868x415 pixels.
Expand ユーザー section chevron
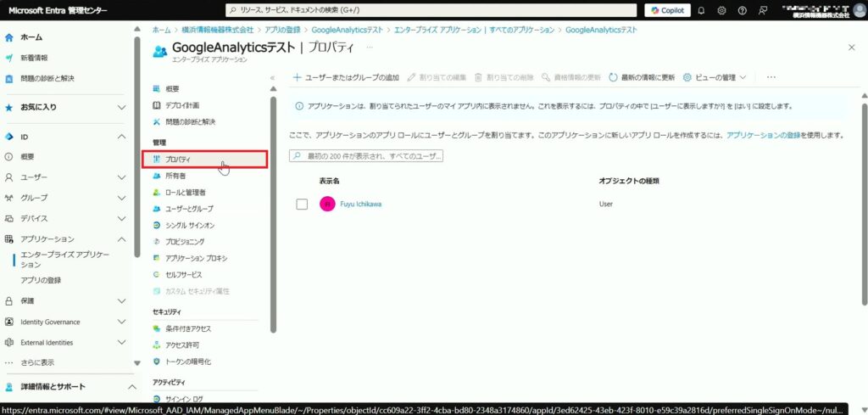point(122,177)
